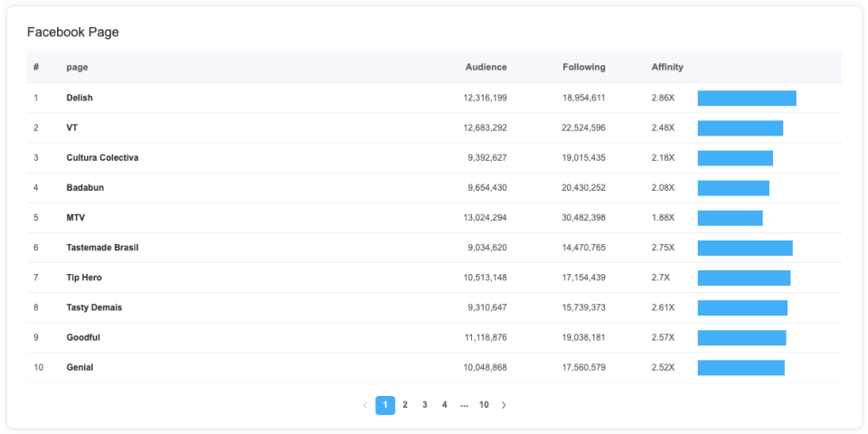
Task: Click following value 20,430,252
Action: click(x=583, y=188)
